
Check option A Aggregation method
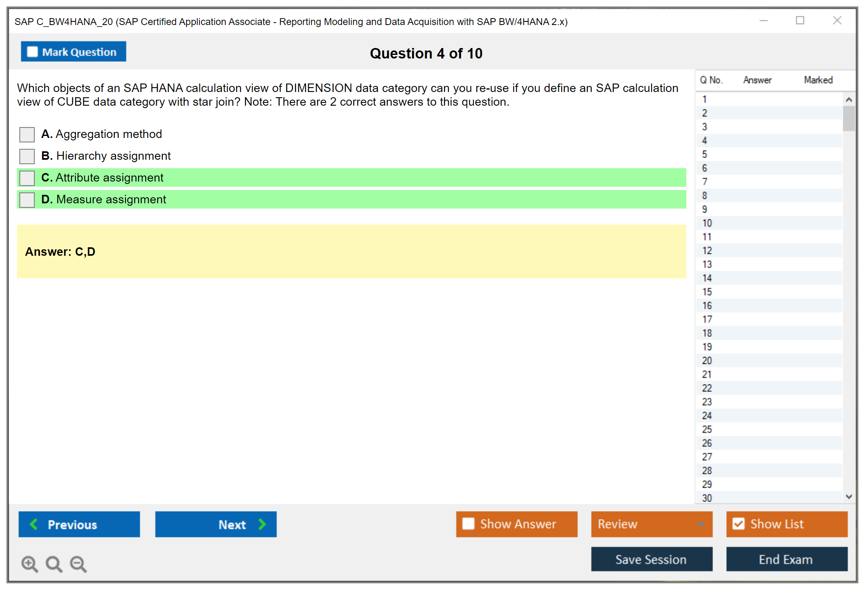(27, 134)
